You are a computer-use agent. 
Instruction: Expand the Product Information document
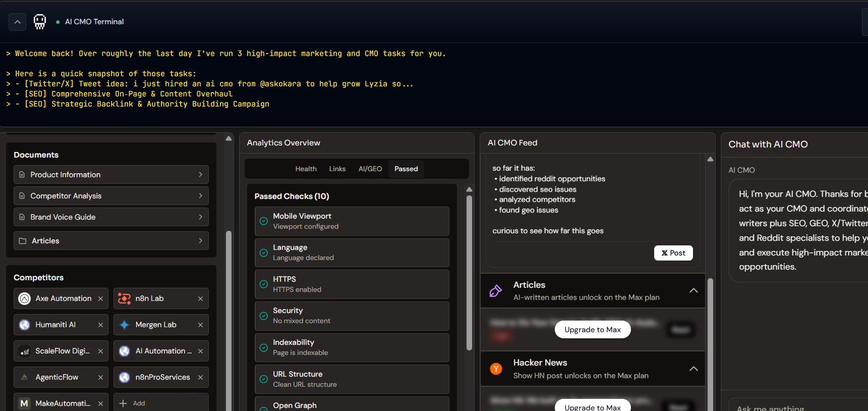[x=200, y=175]
